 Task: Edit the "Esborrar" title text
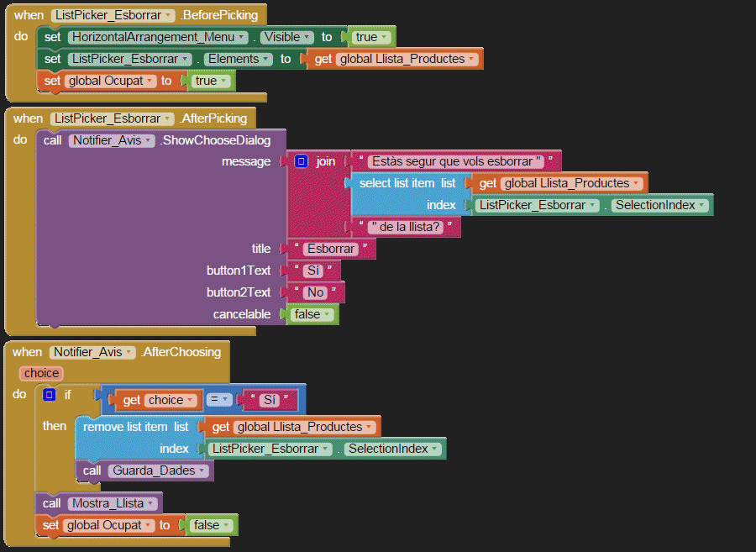coord(331,249)
